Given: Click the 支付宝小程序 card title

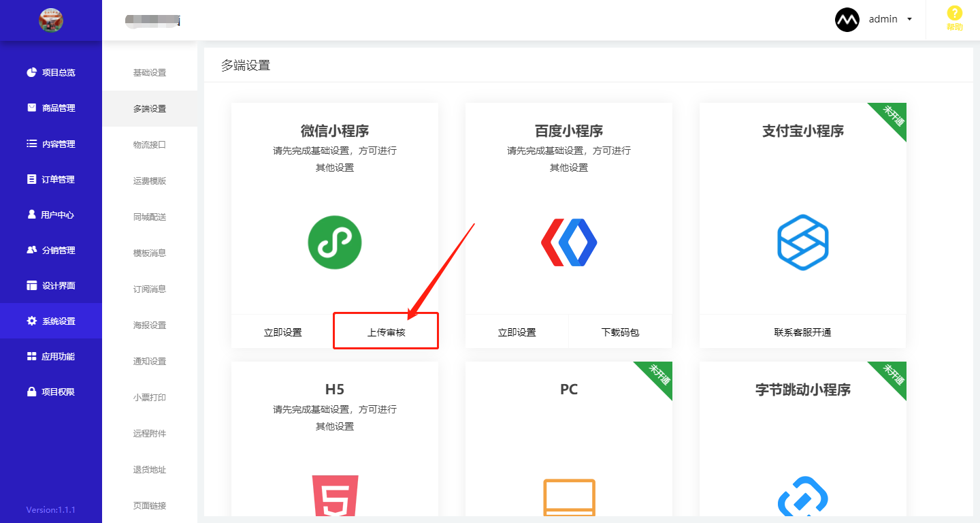Looking at the screenshot, I should tap(803, 131).
